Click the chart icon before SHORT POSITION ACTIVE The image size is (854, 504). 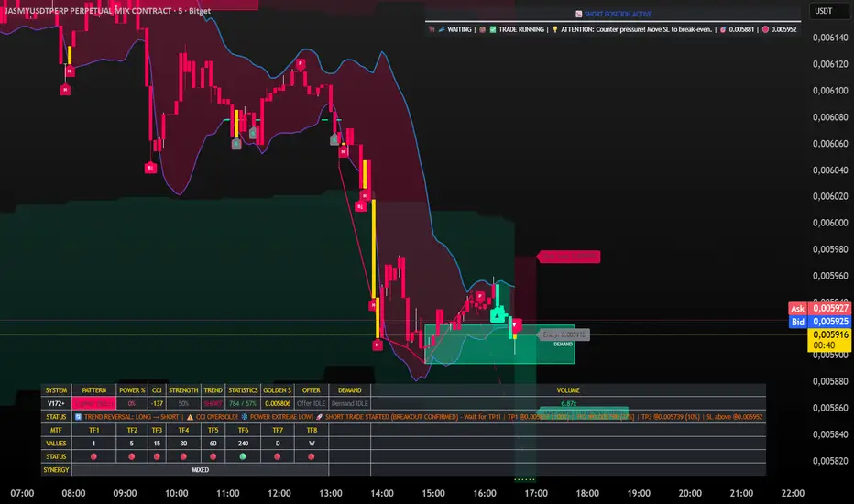click(578, 14)
